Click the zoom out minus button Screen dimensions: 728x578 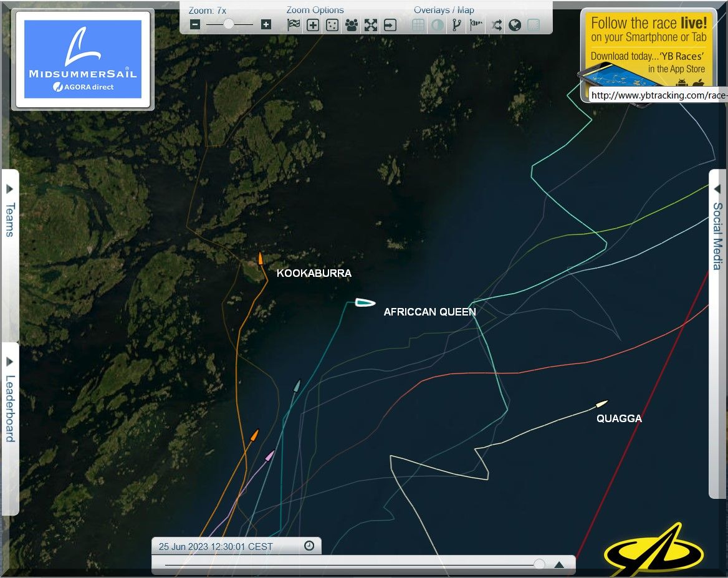coord(195,25)
